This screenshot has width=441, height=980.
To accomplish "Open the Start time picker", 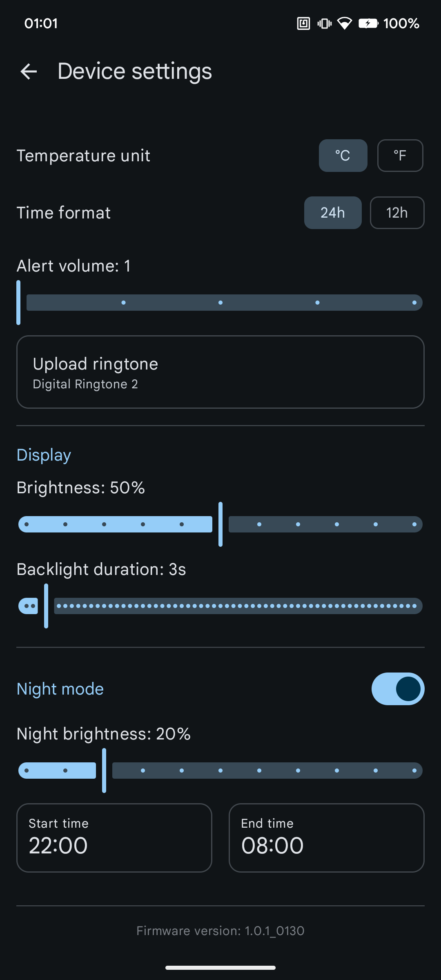I will click(114, 837).
